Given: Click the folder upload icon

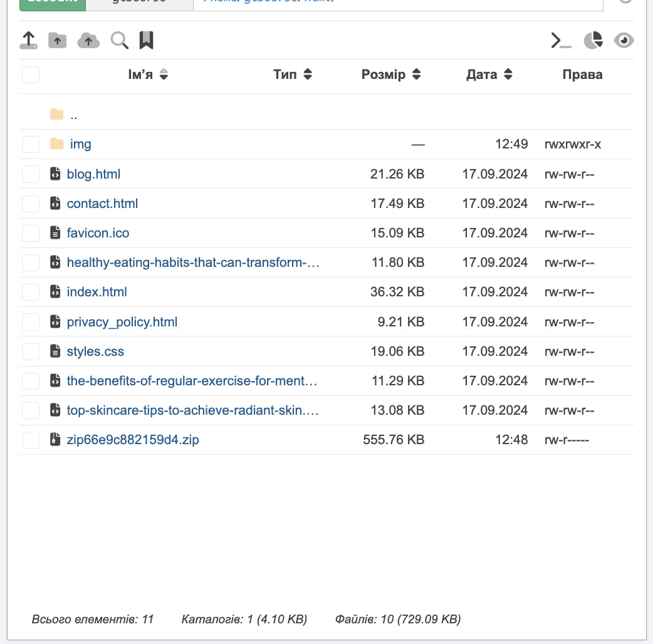Looking at the screenshot, I should (x=57, y=41).
